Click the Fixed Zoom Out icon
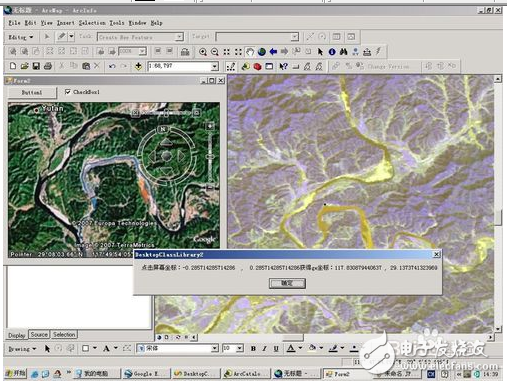507x383 pixels. tap(238, 52)
